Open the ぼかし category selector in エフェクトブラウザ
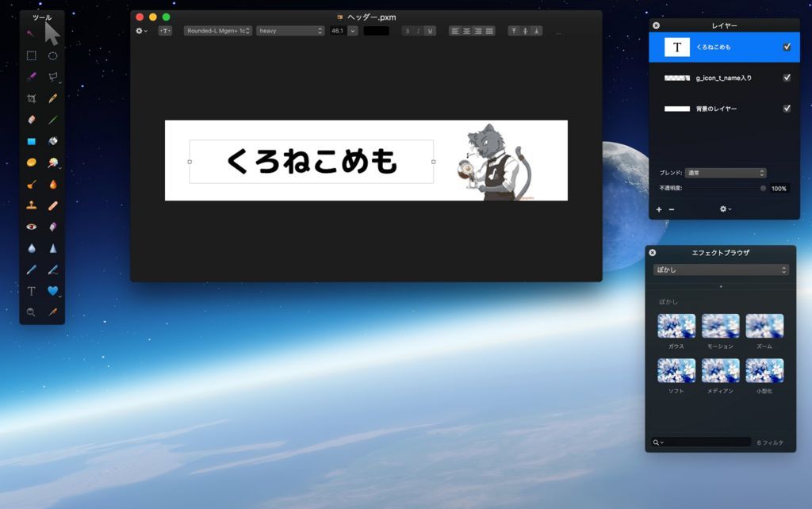This screenshot has height=509, width=812. tap(720, 270)
